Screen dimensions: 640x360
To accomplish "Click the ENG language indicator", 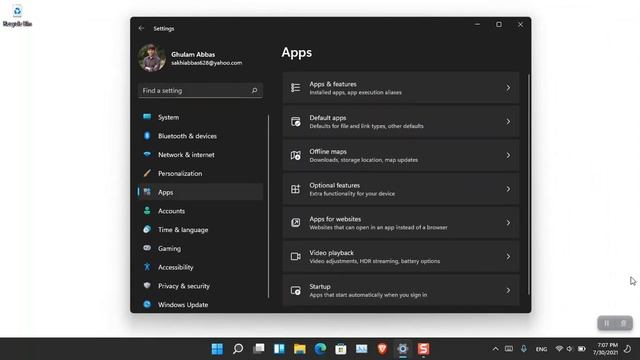I will pos(541,349).
